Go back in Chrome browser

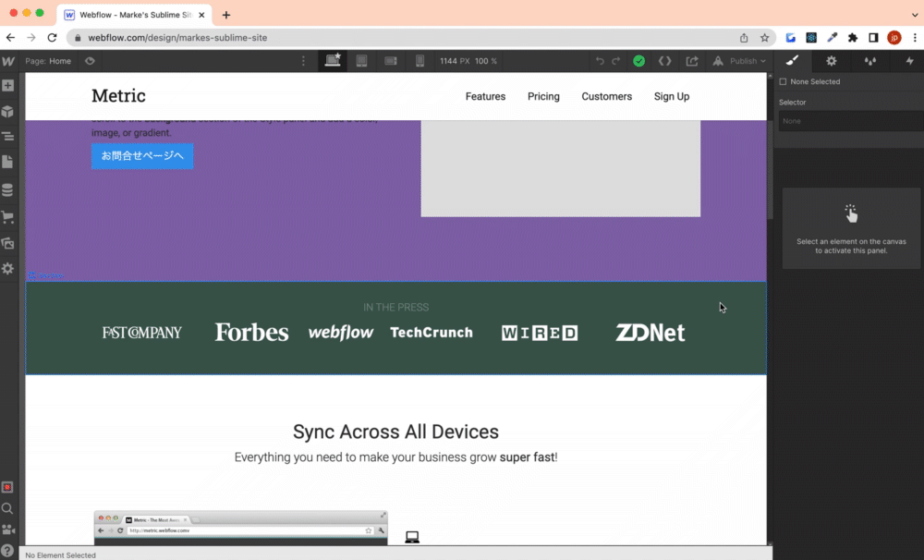click(10, 38)
